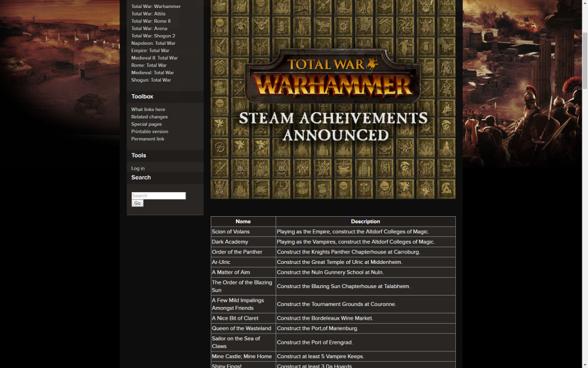
Task: Visit Empire: Total War link
Action: coord(150,51)
